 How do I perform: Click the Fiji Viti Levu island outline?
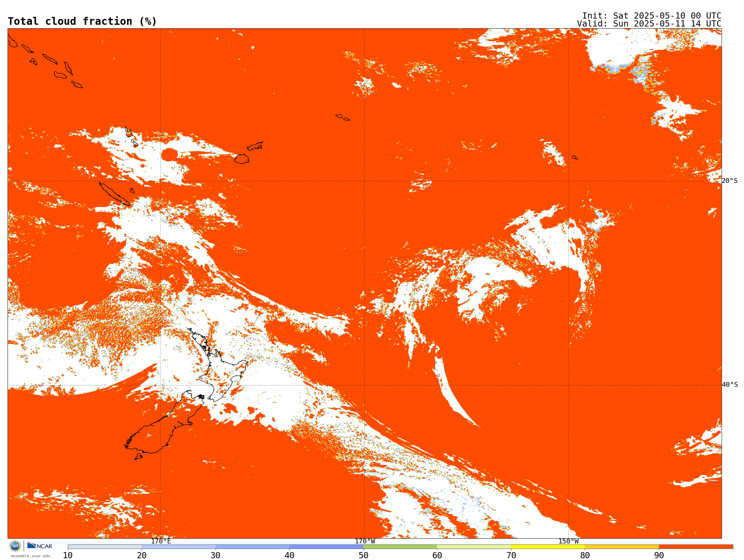(242, 159)
